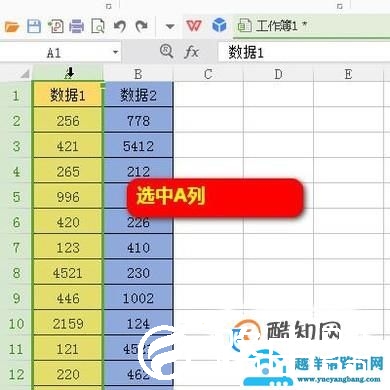Export to PDF icon in toolbar

[56, 26]
